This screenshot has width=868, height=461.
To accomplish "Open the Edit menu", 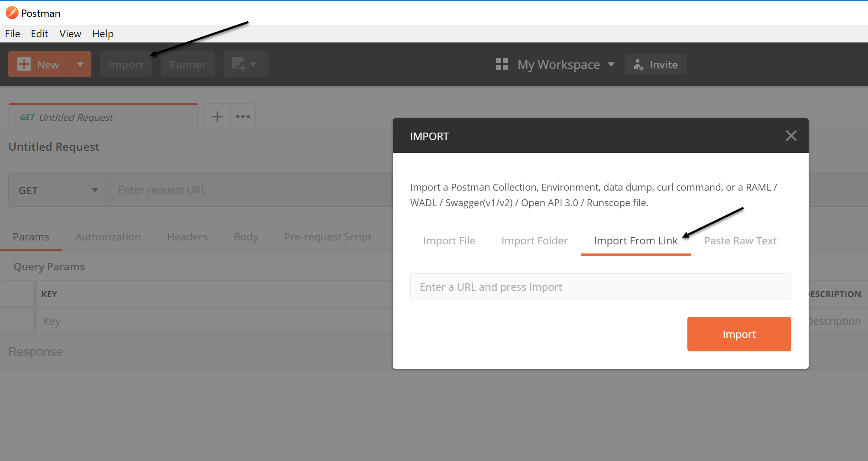I will click(x=39, y=34).
